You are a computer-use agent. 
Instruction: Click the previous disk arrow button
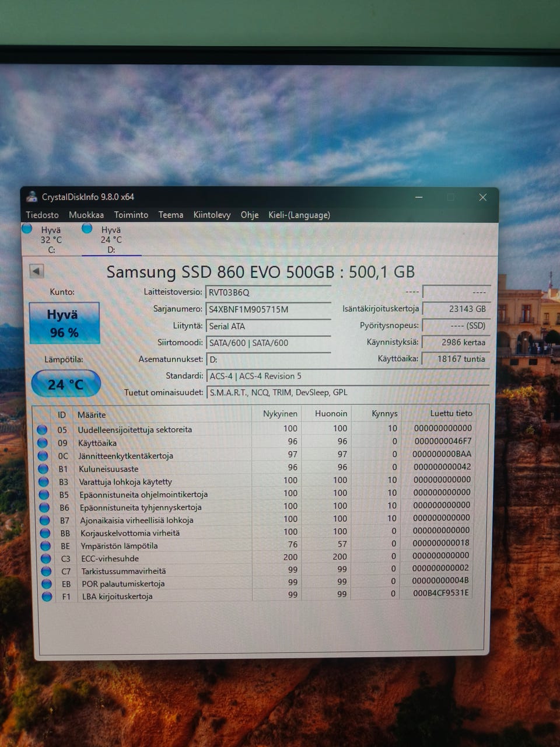point(36,271)
